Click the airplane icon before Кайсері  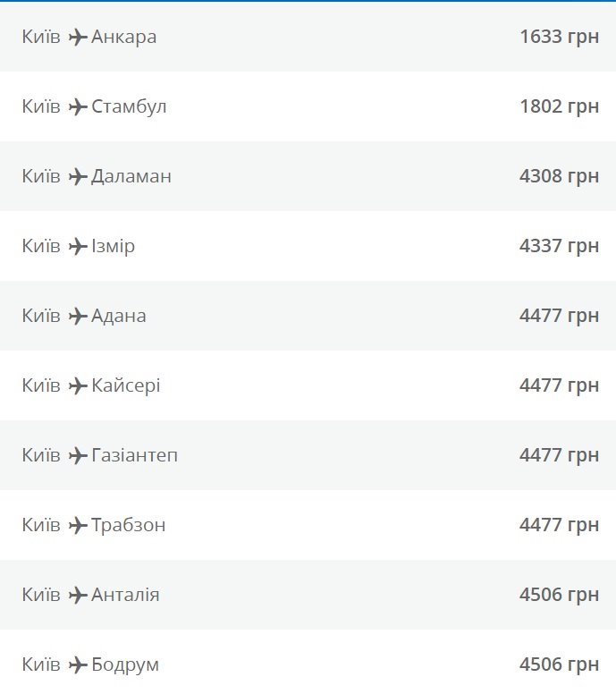click(x=78, y=386)
